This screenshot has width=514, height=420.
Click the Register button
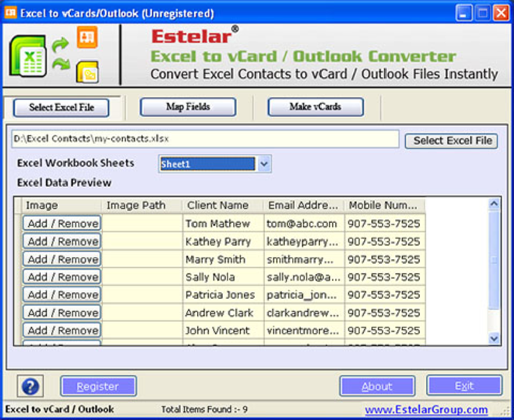point(98,386)
